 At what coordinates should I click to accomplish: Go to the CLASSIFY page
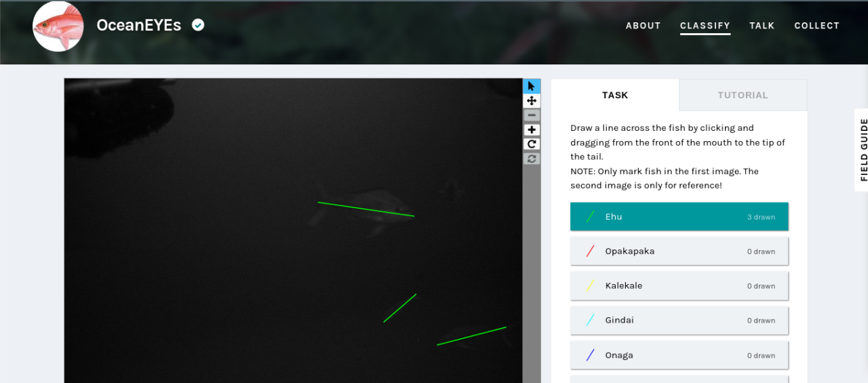click(x=705, y=26)
